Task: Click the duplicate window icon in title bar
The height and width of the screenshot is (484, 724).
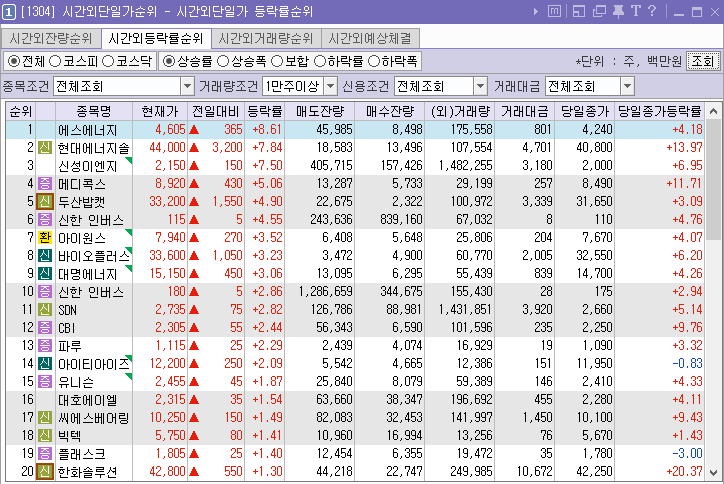Action: [599, 11]
